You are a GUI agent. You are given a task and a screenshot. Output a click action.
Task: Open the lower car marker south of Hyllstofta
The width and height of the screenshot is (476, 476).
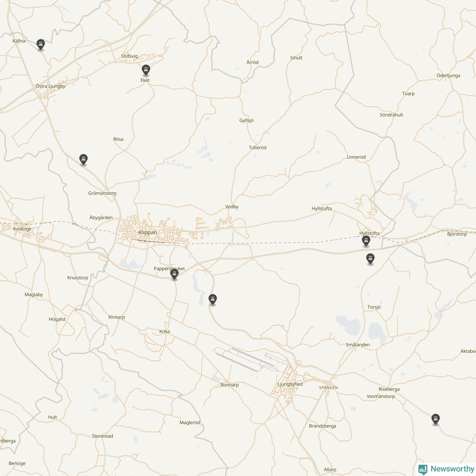pos(370,259)
